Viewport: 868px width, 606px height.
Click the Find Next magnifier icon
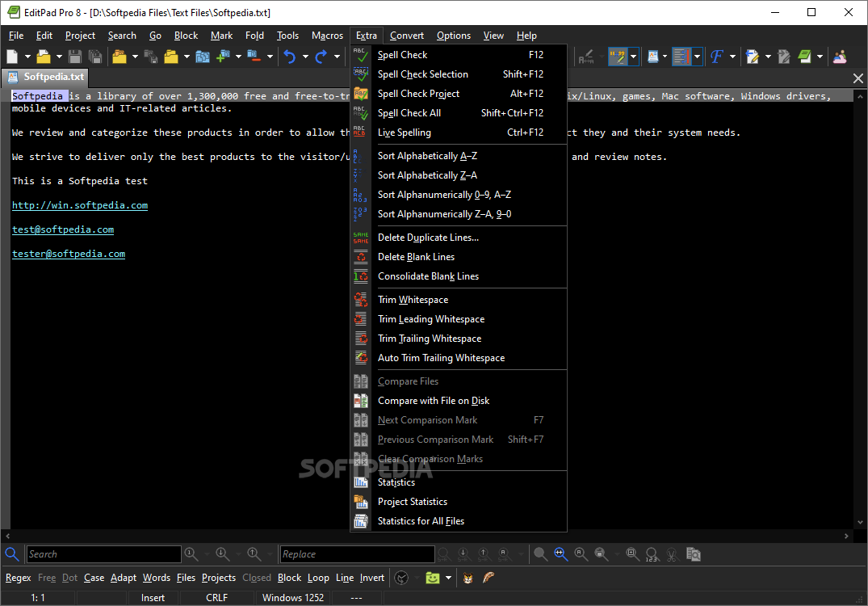(x=223, y=554)
